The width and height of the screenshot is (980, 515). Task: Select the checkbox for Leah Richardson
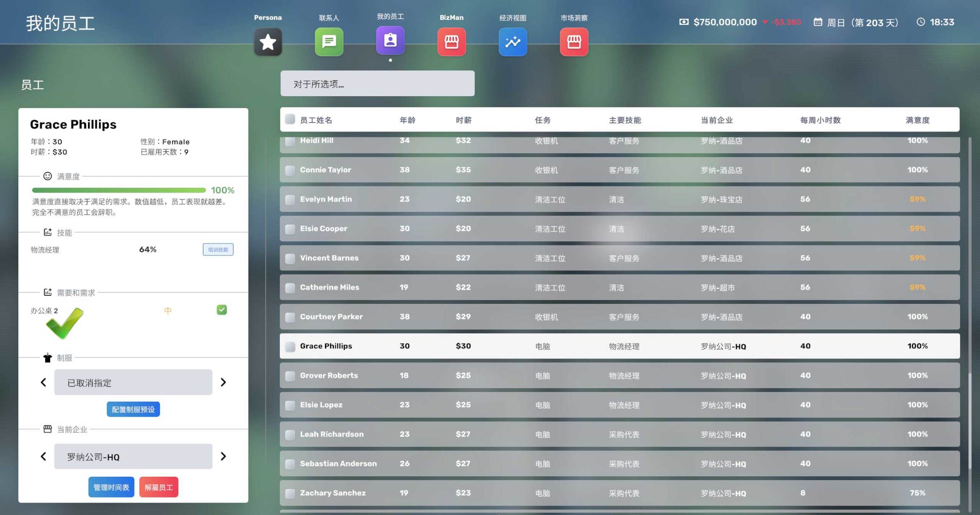[x=290, y=435]
